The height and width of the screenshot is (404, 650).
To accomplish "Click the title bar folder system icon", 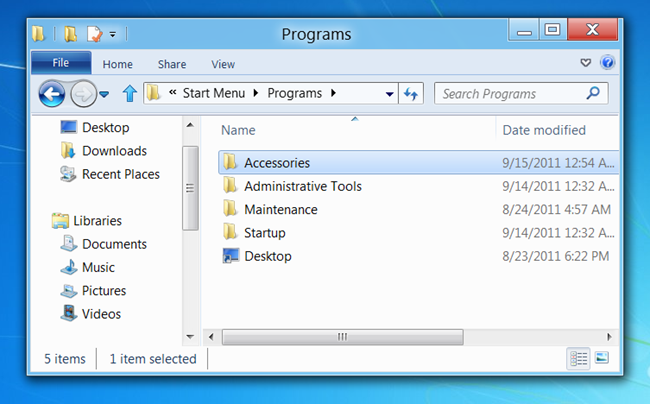I will click(x=38, y=34).
